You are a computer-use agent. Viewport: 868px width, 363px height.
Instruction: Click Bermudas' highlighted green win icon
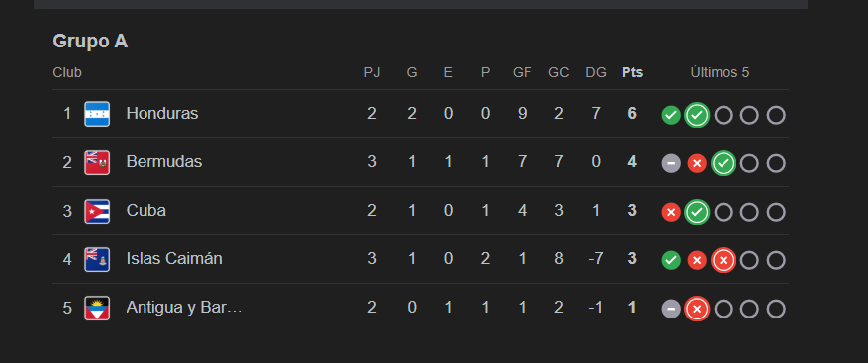(723, 164)
